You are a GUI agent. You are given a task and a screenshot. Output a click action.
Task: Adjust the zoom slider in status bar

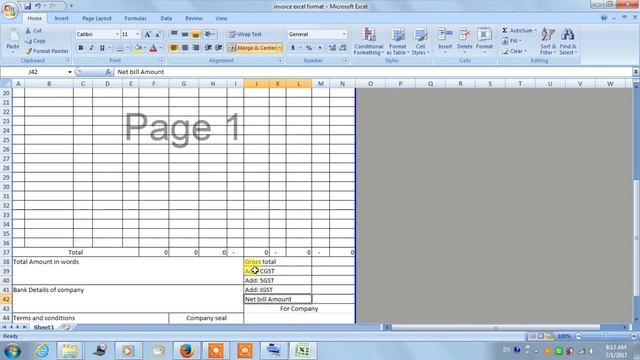(x=606, y=336)
